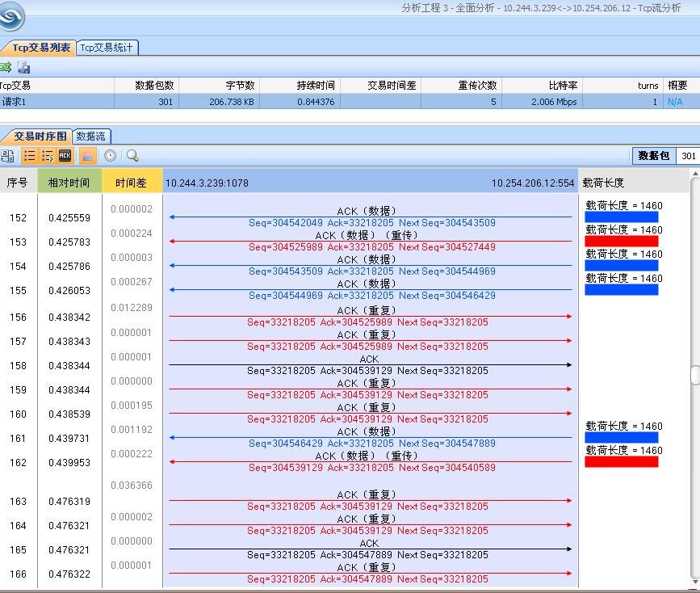Switch to the Tcp交易统计 tab
700x593 pixels.
pos(107,48)
